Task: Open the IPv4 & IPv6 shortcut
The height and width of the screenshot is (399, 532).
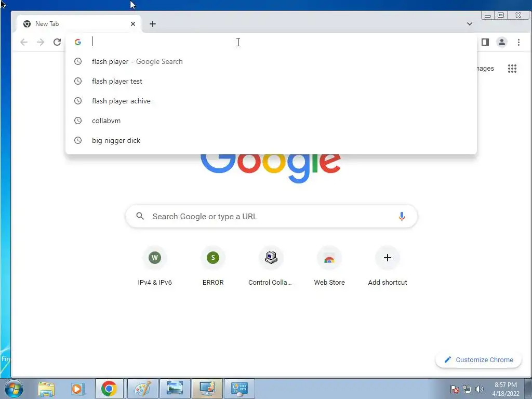Action: [x=155, y=267]
